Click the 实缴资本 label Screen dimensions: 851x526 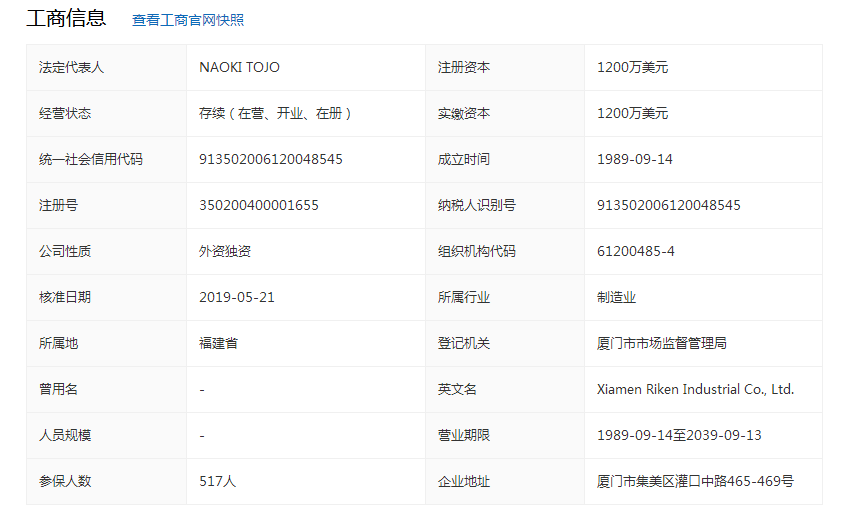464,113
